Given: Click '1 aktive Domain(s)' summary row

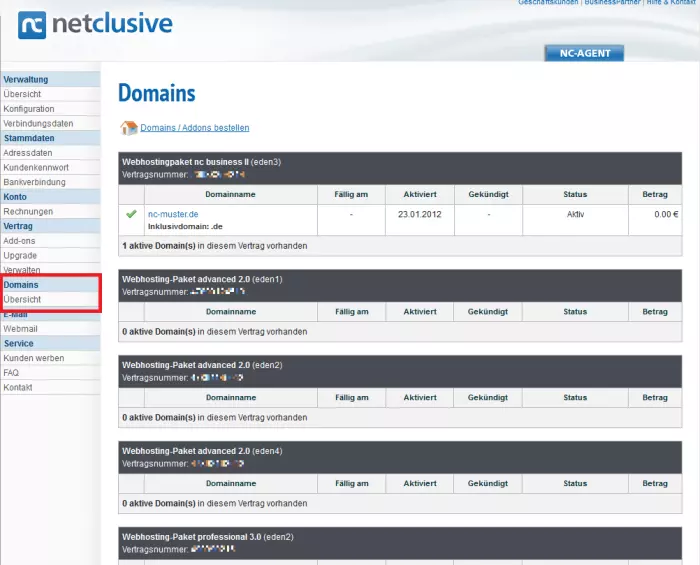Looking at the screenshot, I should (400, 246).
